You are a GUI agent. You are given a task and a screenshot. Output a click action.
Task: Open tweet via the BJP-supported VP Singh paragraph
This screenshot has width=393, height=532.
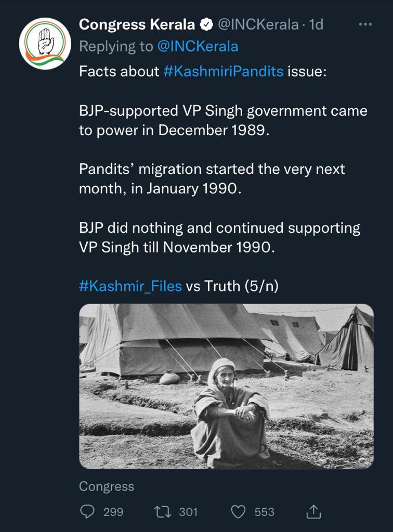(x=222, y=120)
